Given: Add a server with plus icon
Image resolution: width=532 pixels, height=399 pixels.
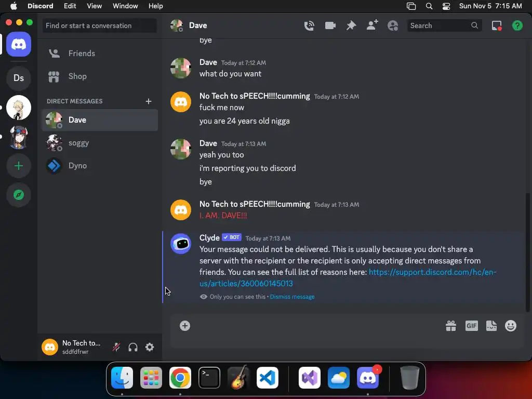Looking at the screenshot, I should tap(19, 166).
